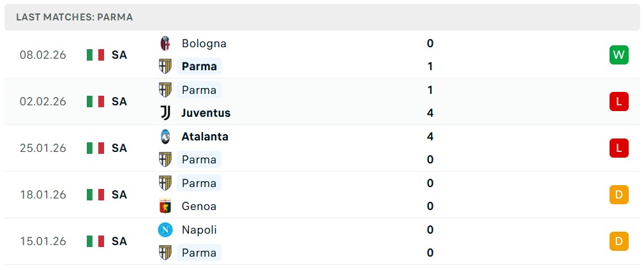This screenshot has width=644, height=270.
Task: Open the Atalanta team link
Action: [x=204, y=137]
